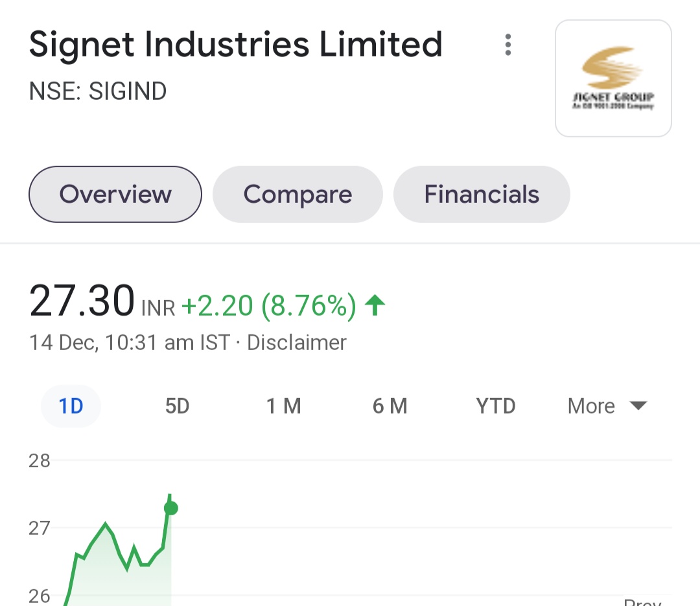
Task: Choose the 1 M chart range
Action: click(283, 406)
